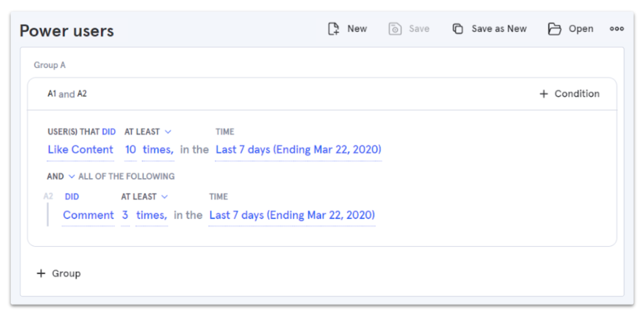
Task: Click the plus icon next to Condition
Action: (543, 94)
